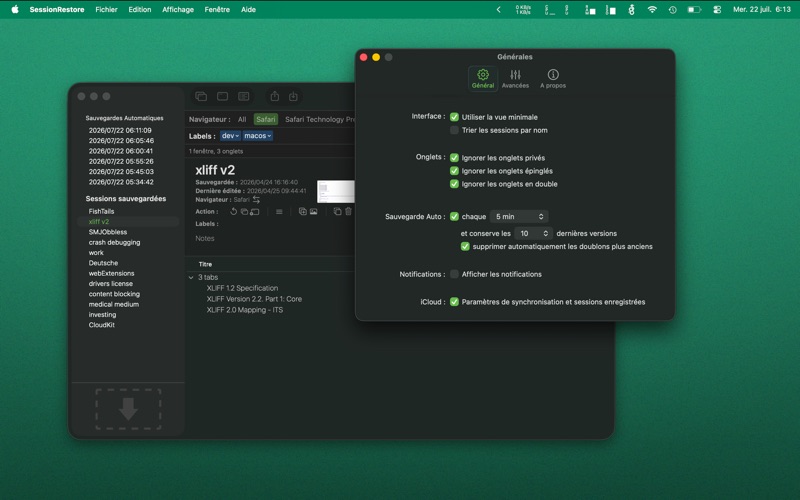The height and width of the screenshot is (500, 800).
Task: Toggle Ignorer les onglets en double
Action: click(454, 184)
